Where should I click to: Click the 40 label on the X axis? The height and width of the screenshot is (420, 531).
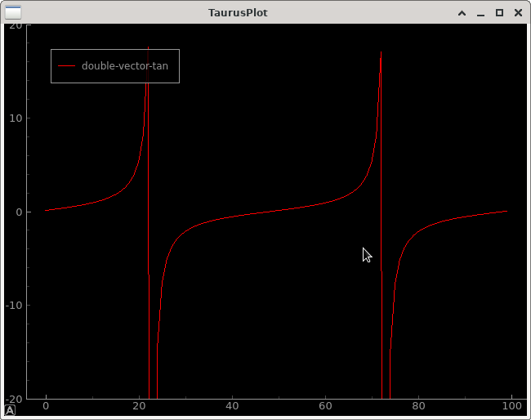[x=232, y=406]
